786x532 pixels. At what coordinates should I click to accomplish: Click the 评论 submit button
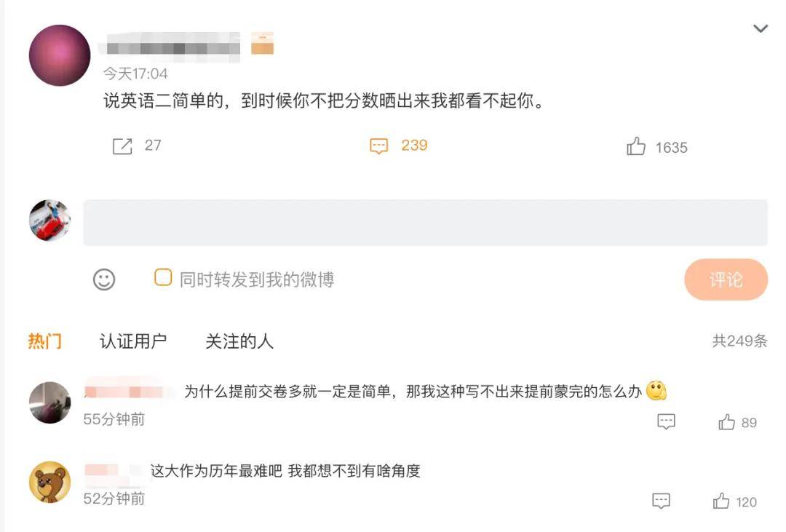tap(726, 279)
